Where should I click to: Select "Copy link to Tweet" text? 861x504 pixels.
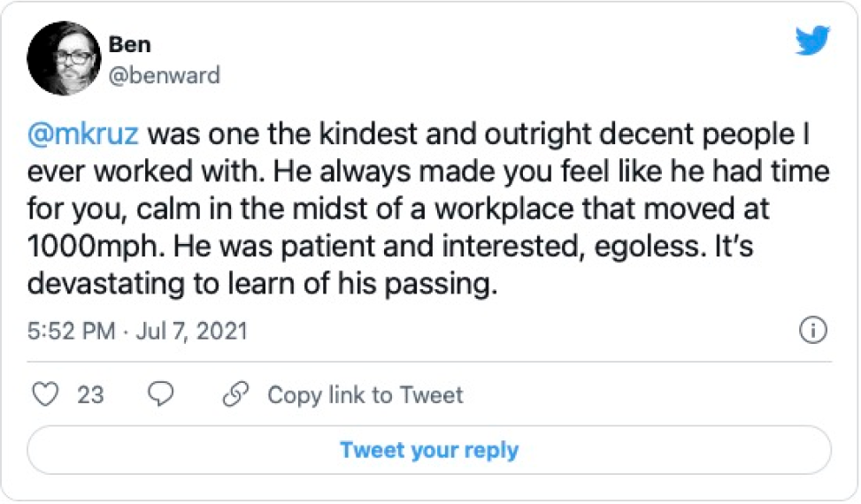(x=365, y=394)
